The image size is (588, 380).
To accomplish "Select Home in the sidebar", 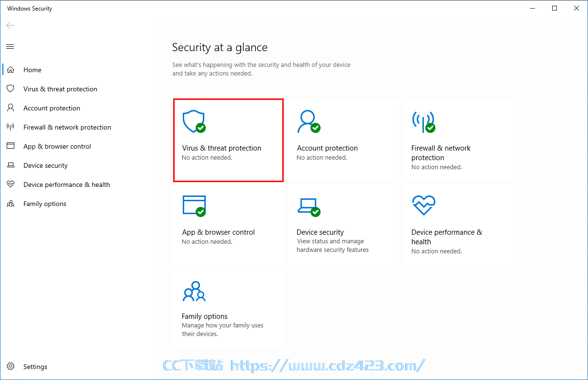I will [x=77, y=70].
